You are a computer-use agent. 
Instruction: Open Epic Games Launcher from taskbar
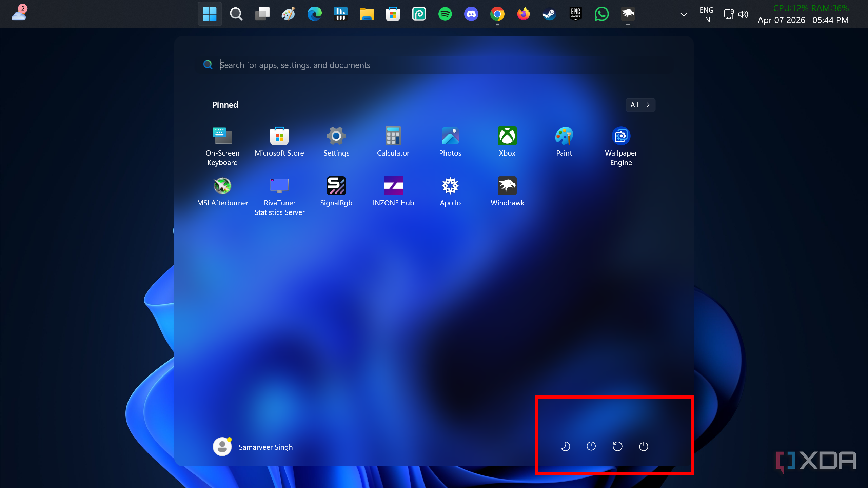[575, 14]
